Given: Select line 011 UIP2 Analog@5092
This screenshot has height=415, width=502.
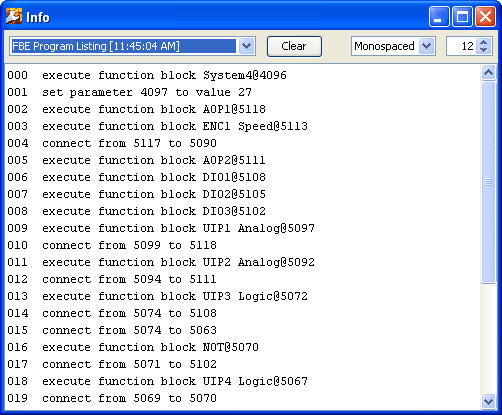Looking at the screenshot, I should [161, 262].
